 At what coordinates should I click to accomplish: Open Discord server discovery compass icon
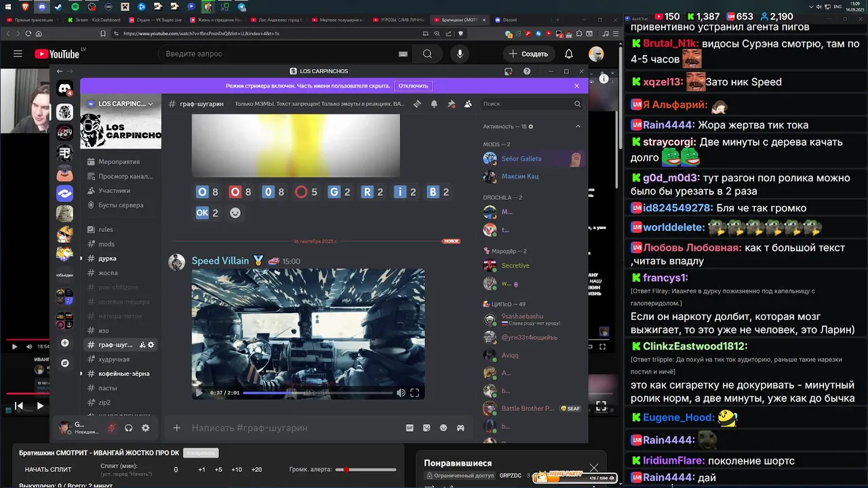tap(64, 363)
